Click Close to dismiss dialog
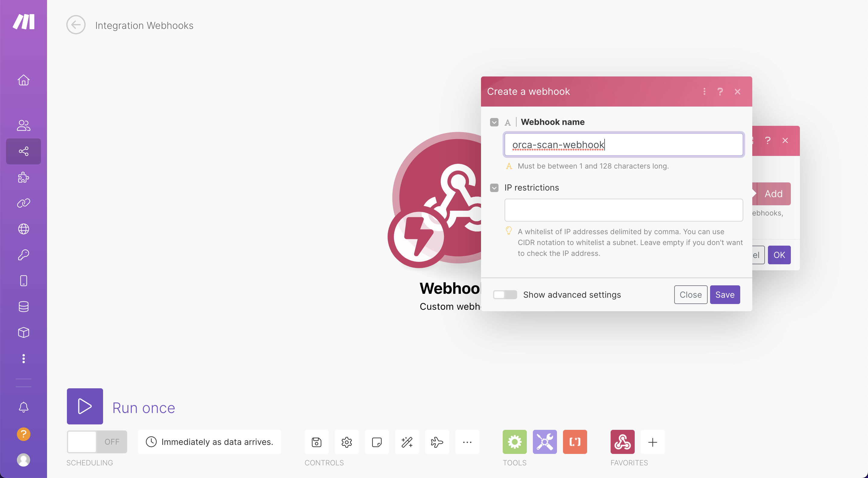This screenshot has width=868, height=478. point(690,294)
